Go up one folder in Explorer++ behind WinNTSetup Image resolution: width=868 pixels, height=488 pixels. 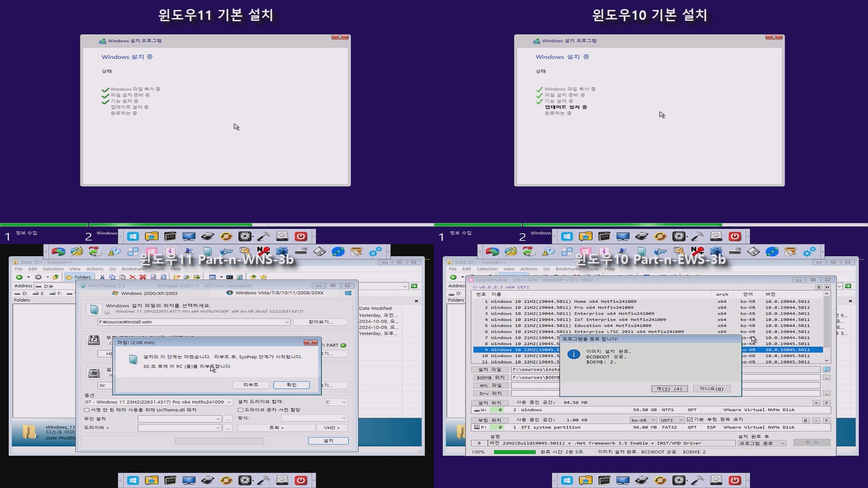tap(56, 277)
